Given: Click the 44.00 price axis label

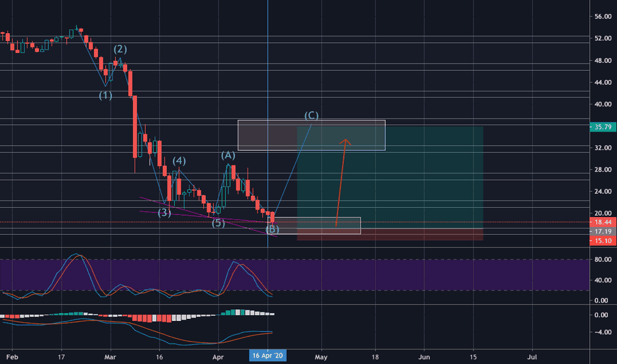Looking at the screenshot, I should (x=603, y=82).
